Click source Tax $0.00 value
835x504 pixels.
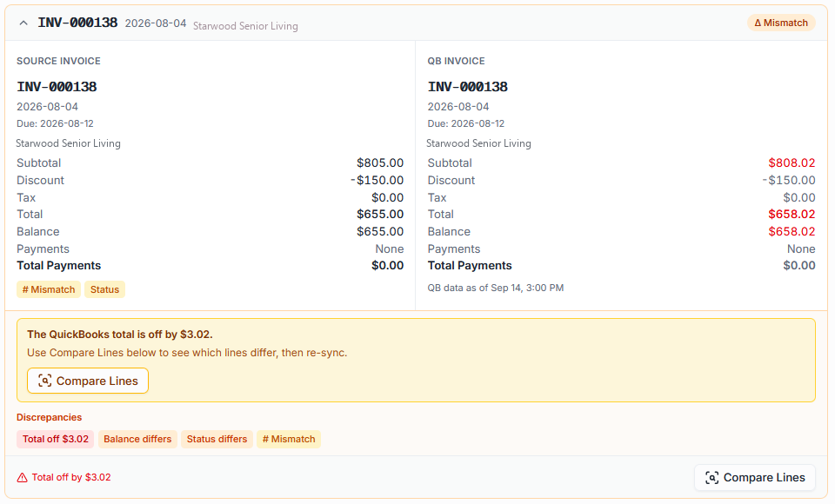pyautogui.click(x=388, y=197)
